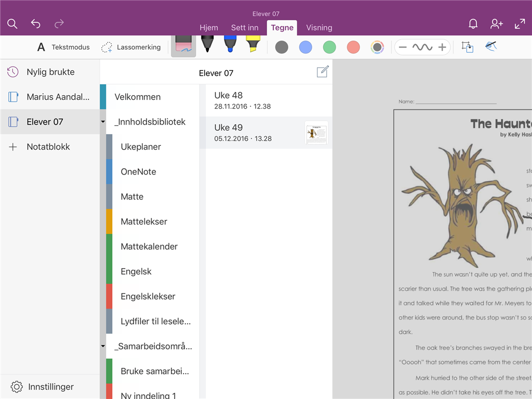The image size is (532, 399).
Task: Select the yellow highlighter tool
Action: [x=253, y=44]
